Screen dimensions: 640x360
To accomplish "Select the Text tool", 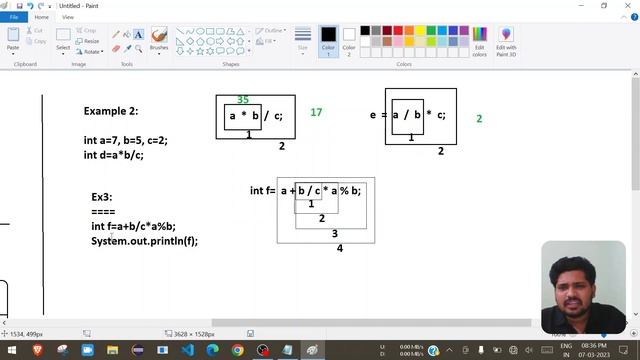I will (x=139, y=35).
